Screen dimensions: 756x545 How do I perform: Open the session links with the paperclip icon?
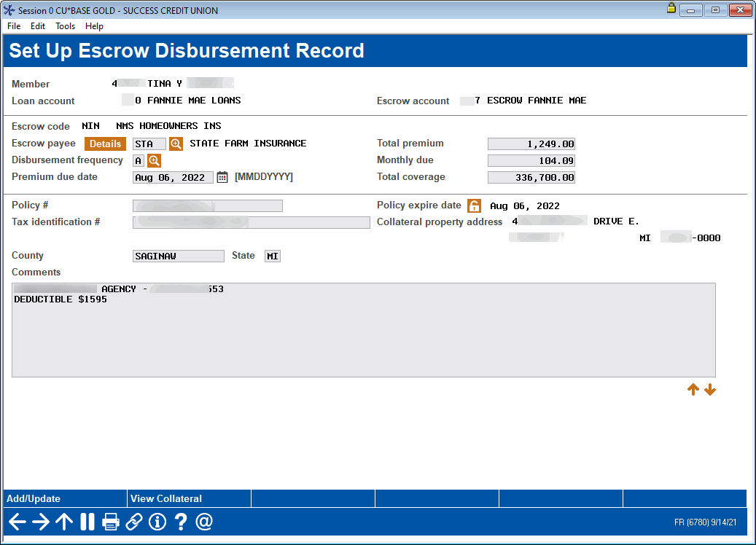pyautogui.click(x=134, y=522)
